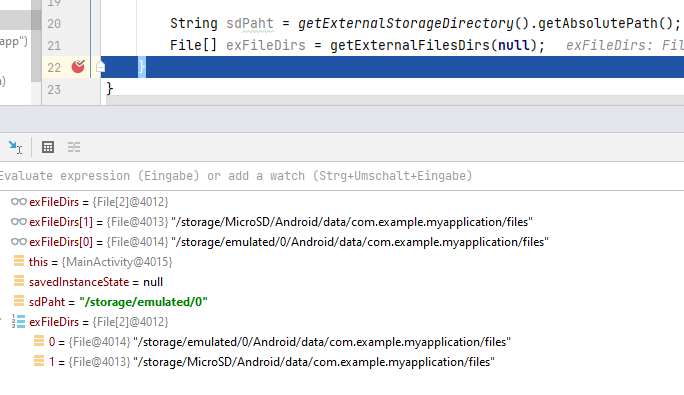Focus the Evaluate expression input field
Viewport: 684px width, 395px height.
[342, 176]
